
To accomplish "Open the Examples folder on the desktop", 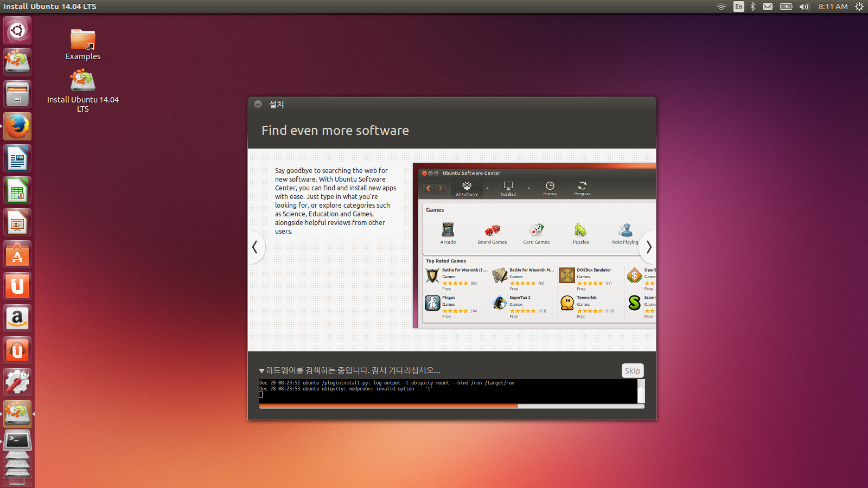I will click(82, 41).
